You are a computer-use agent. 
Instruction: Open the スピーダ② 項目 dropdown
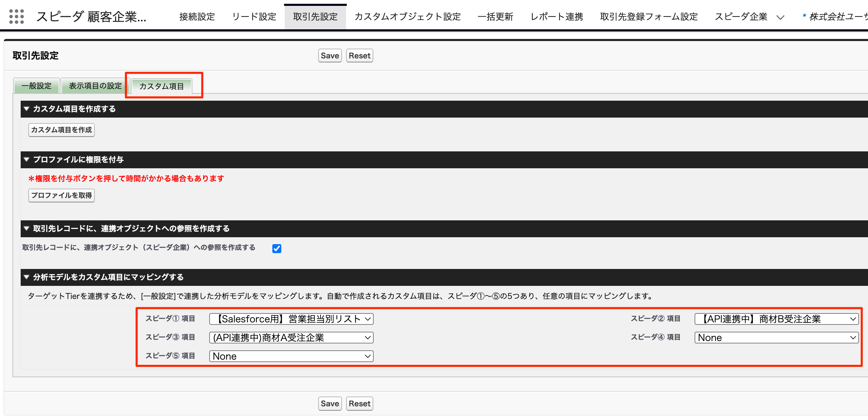776,319
